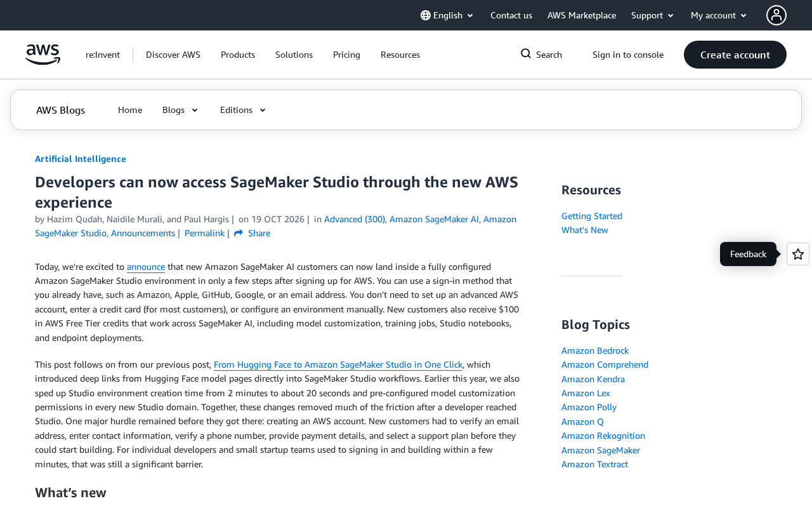Open the Amazon SageMaker AI tag
This screenshot has width=812, height=508.
[x=434, y=219]
